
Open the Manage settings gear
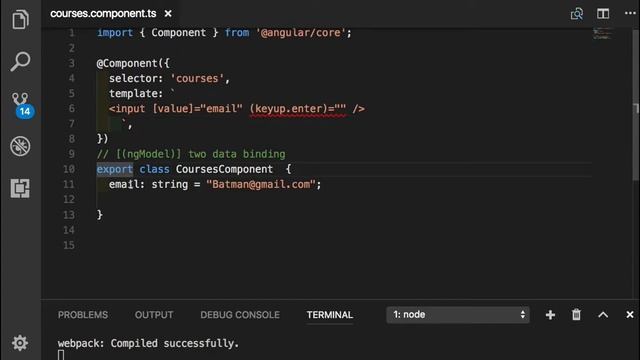(x=20, y=343)
